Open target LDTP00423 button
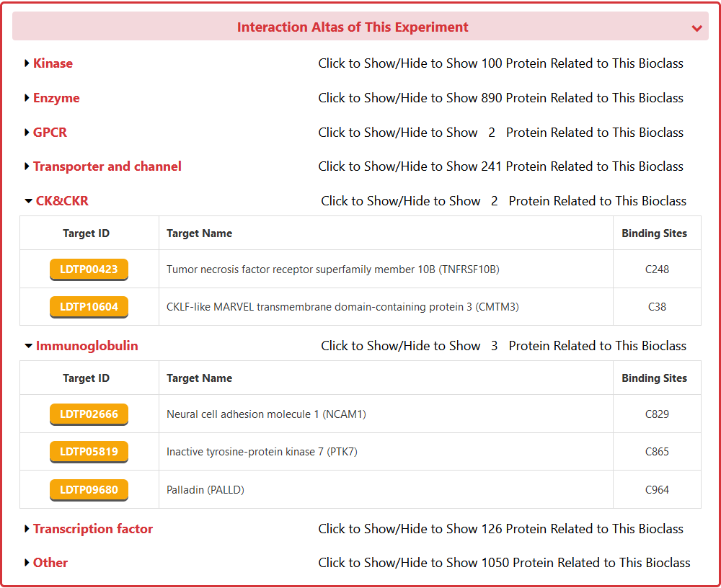Viewport: 721px width, 588px height. [x=89, y=269]
